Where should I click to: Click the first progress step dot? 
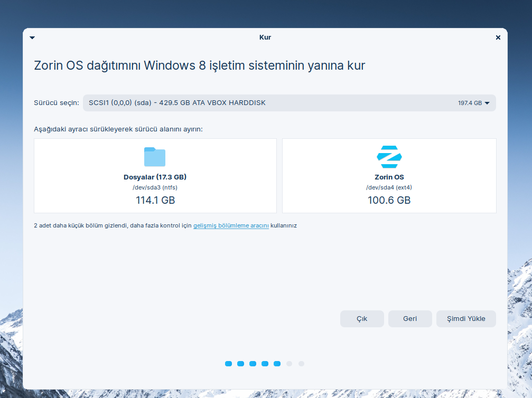[x=228, y=364]
